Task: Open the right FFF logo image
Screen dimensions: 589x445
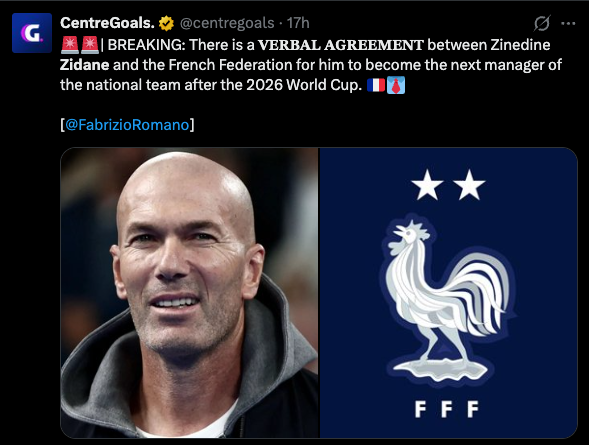Action: click(x=448, y=293)
